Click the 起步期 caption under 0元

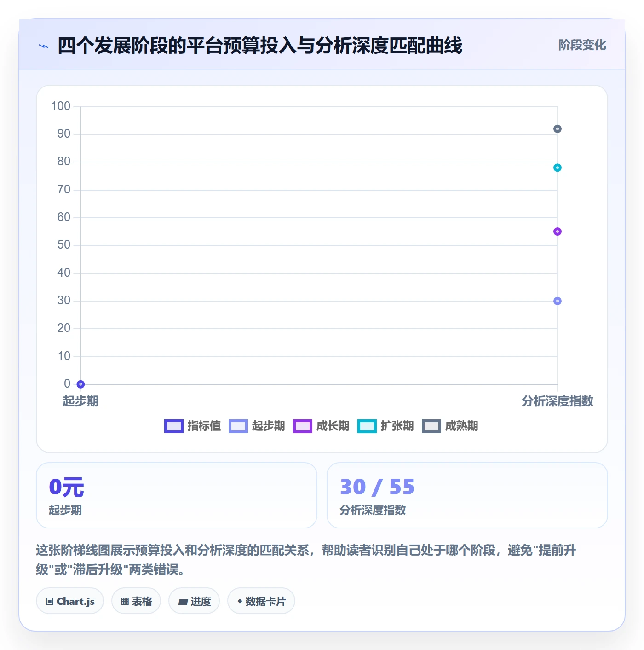[65, 510]
